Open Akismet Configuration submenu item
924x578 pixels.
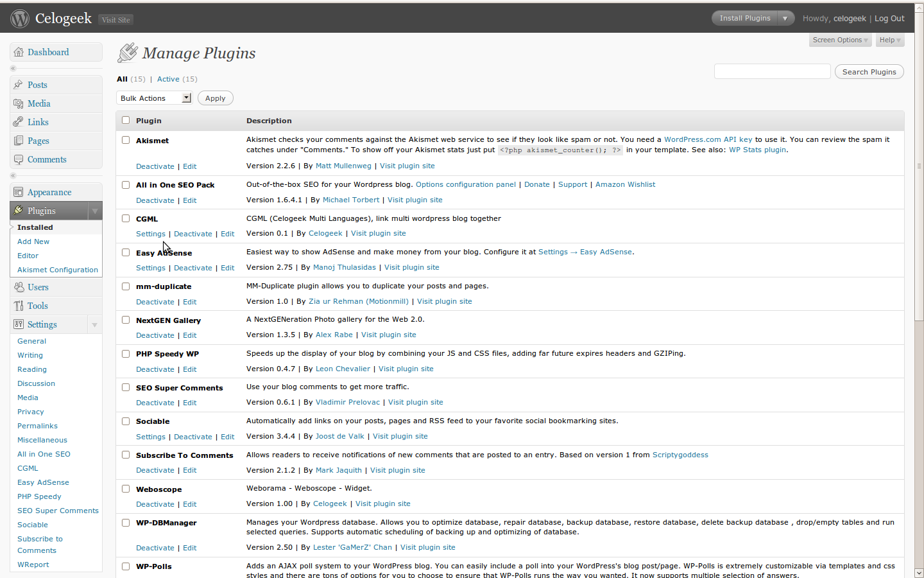tap(58, 270)
